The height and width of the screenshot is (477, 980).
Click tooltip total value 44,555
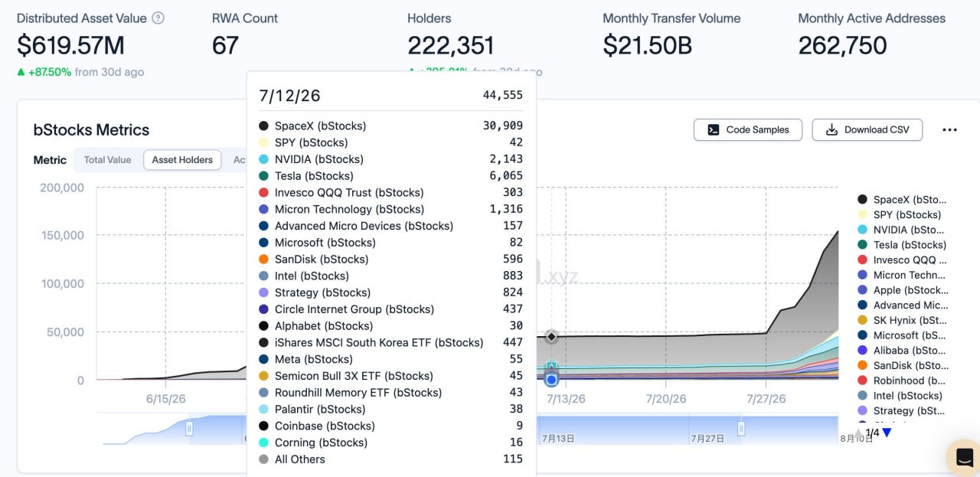(503, 96)
